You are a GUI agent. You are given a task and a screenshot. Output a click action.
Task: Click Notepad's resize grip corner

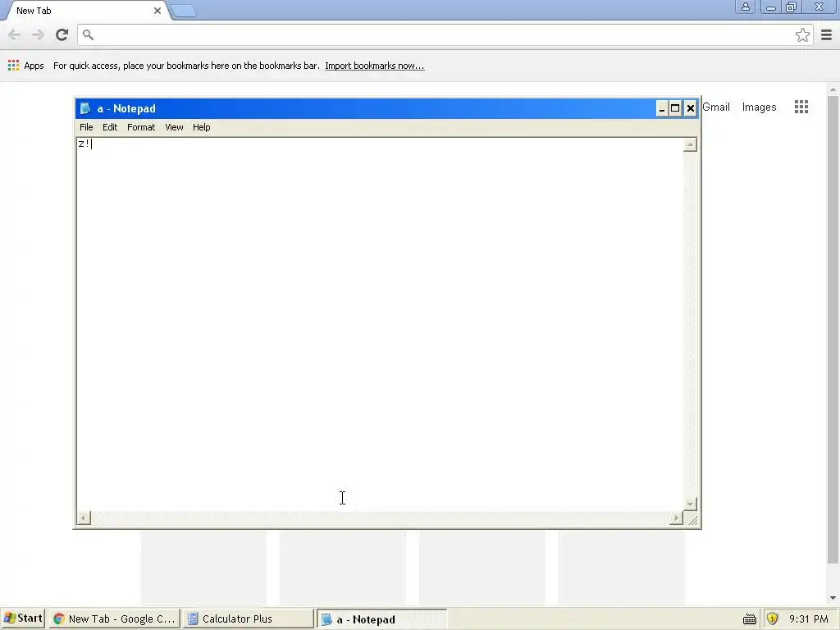(x=691, y=518)
